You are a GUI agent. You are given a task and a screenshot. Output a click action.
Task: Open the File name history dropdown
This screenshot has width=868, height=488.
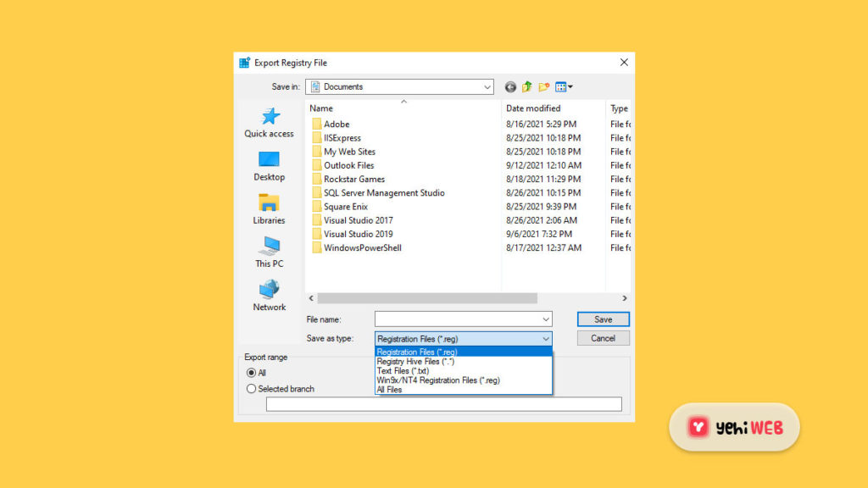545,319
